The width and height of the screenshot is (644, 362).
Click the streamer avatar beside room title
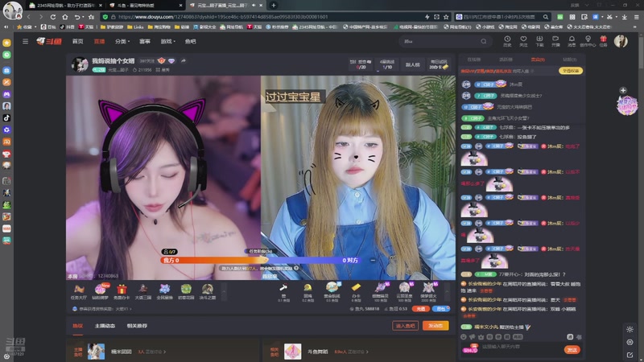pos(80,64)
